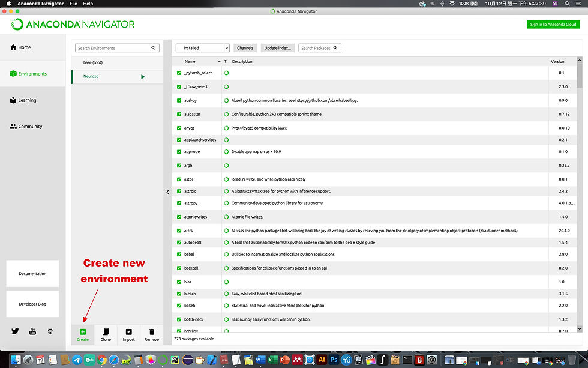Uncheck the alabaster package checkbox

click(179, 114)
